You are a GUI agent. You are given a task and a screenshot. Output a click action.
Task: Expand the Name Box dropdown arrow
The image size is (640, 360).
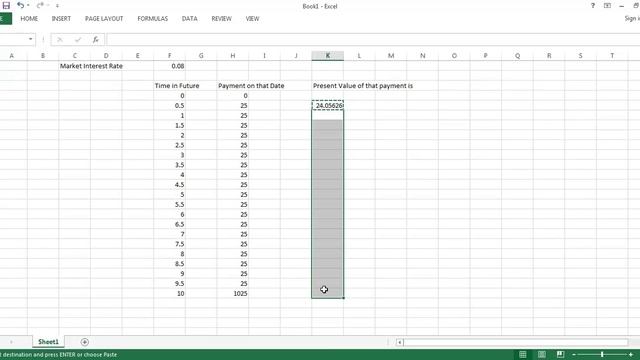pos(31,39)
